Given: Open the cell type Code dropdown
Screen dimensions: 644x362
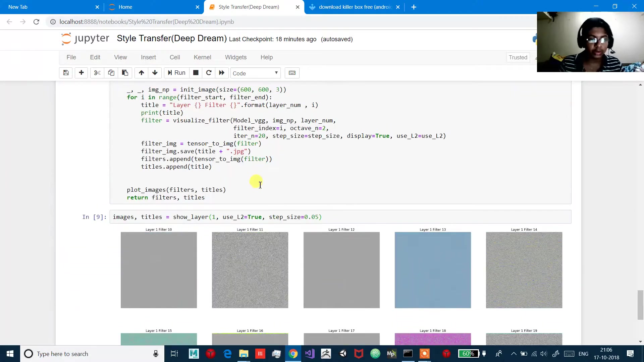Looking at the screenshot, I should [255, 73].
